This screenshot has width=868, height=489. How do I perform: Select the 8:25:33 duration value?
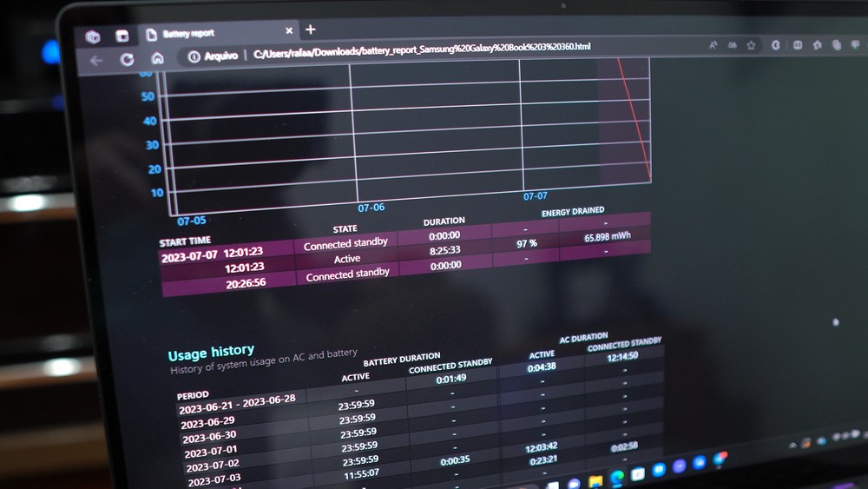[x=444, y=250]
